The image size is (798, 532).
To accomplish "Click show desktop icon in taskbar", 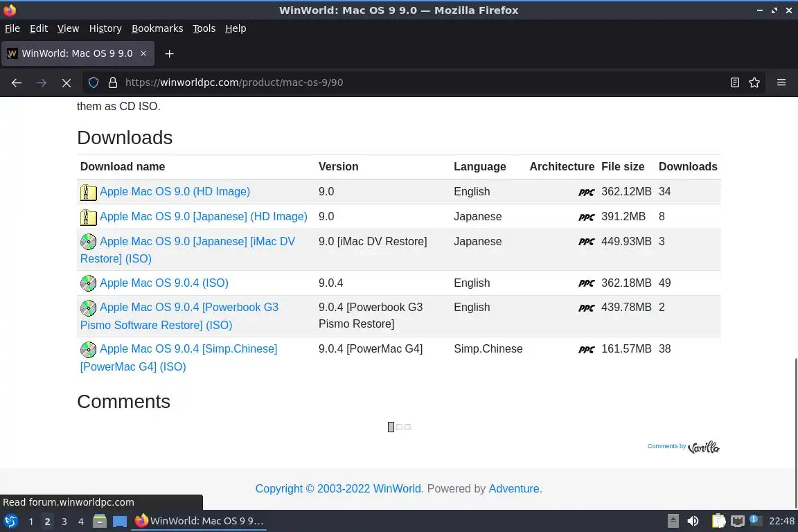I will point(120,522).
